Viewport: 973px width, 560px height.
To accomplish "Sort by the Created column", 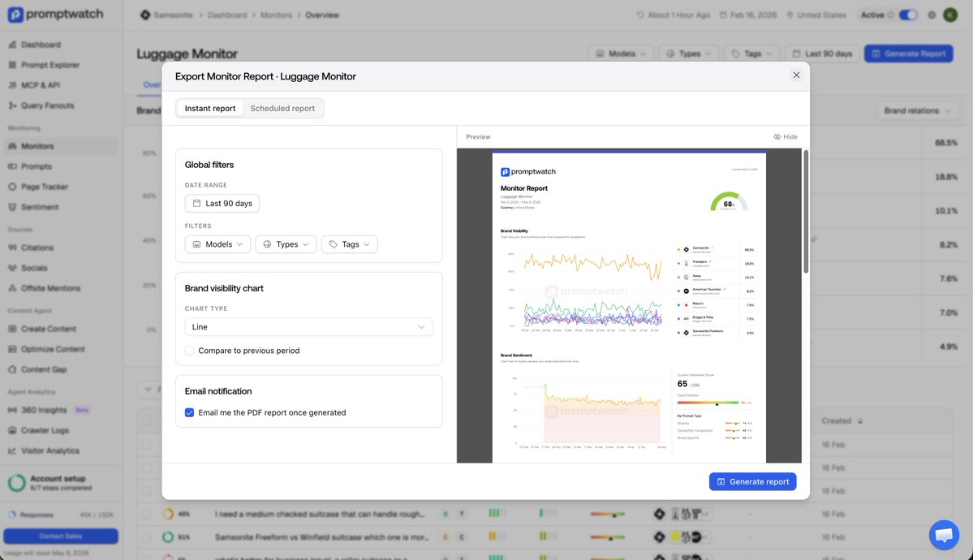I will (x=842, y=421).
